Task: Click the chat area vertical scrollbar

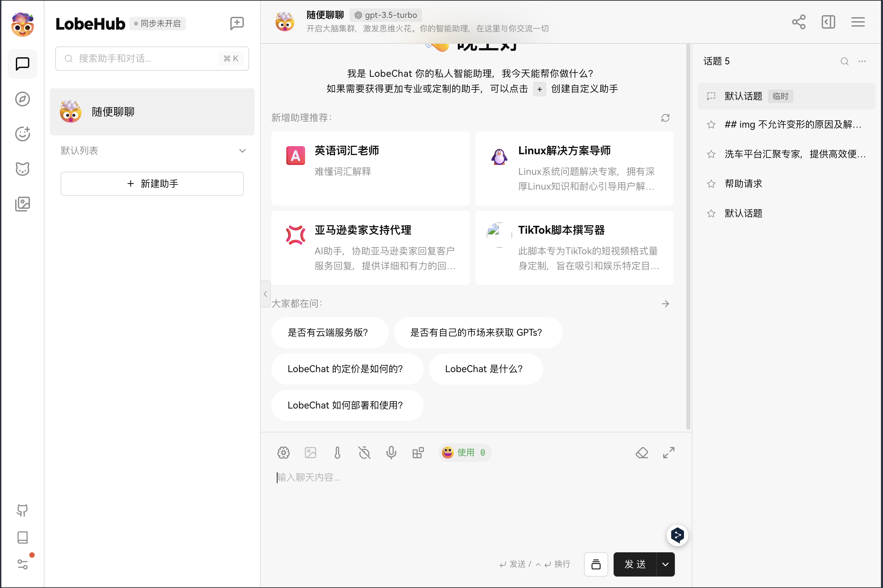Action: pyautogui.click(x=688, y=236)
